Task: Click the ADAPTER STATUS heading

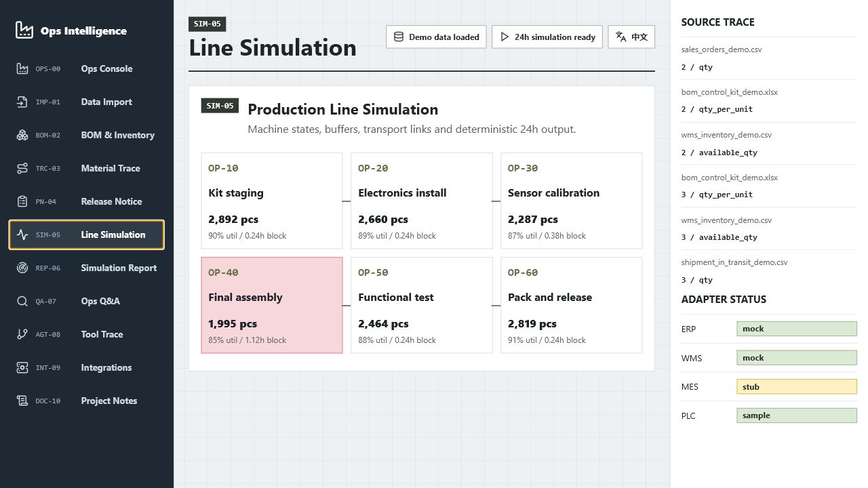Action: (724, 300)
